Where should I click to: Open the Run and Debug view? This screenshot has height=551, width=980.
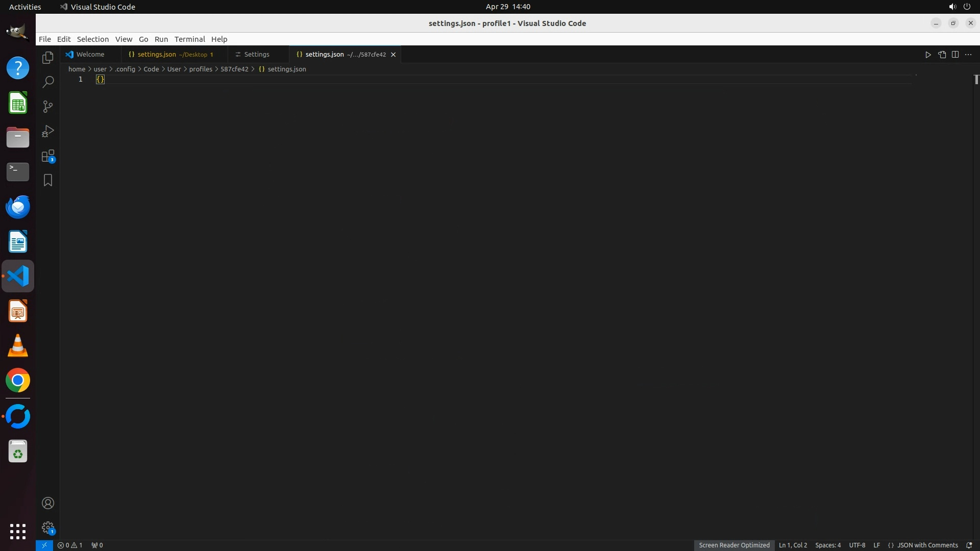pyautogui.click(x=47, y=131)
